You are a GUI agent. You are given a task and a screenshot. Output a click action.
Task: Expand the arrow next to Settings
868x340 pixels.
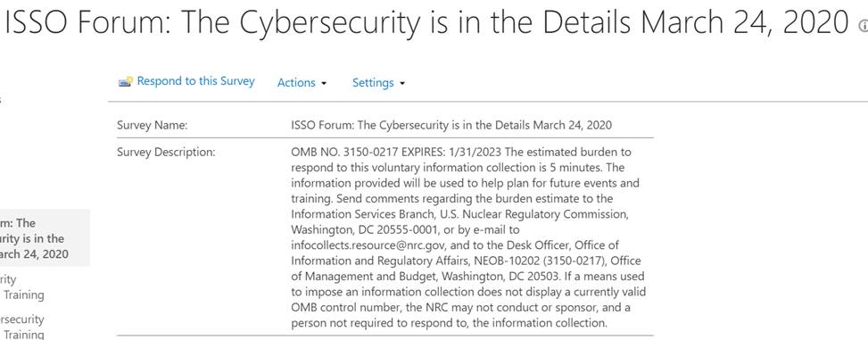click(402, 84)
